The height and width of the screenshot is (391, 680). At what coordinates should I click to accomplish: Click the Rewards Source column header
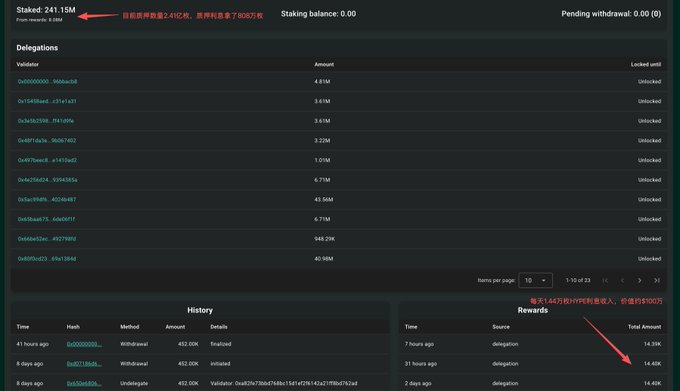tap(501, 327)
